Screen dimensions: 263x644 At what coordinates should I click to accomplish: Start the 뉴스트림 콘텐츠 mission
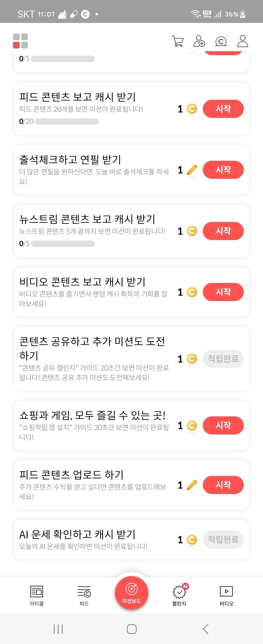[223, 231]
